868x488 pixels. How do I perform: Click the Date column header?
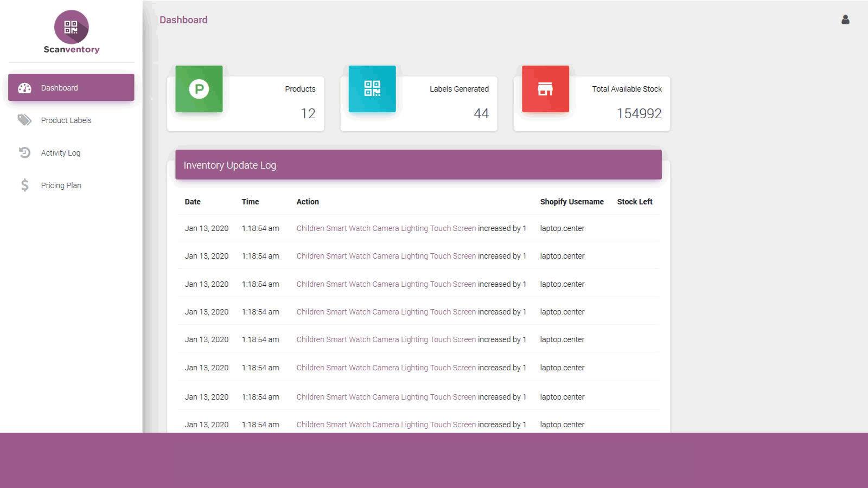point(193,202)
